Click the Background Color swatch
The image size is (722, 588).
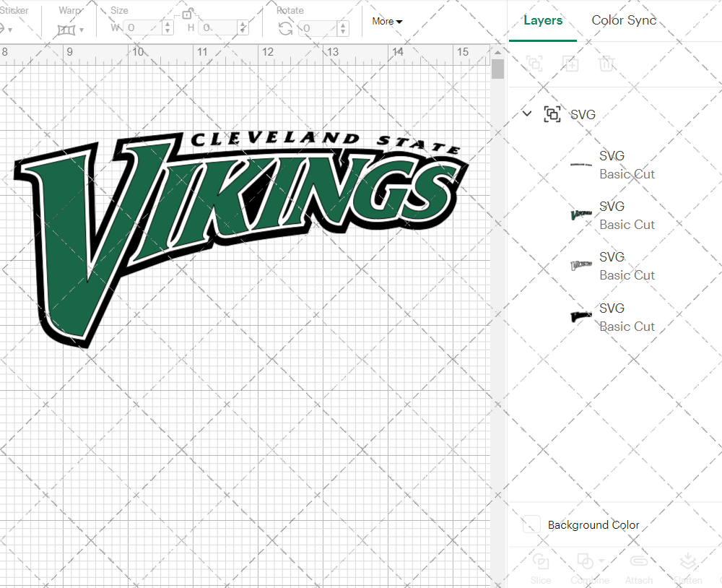(531, 524)
